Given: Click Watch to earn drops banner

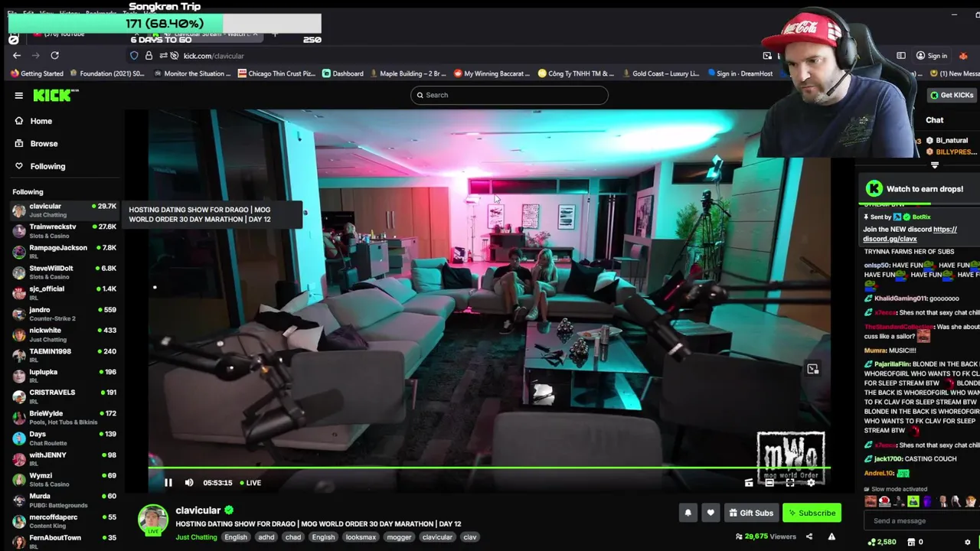Looking at the screenshot, I should coord(919,189).
